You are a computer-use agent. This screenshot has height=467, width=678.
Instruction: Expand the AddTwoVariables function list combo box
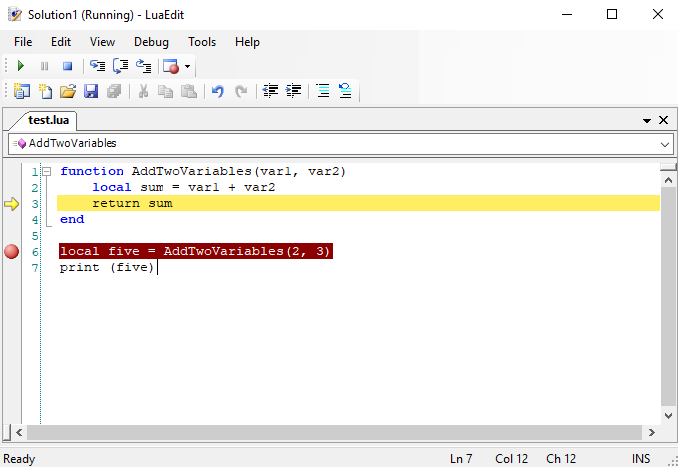point(665,144)
